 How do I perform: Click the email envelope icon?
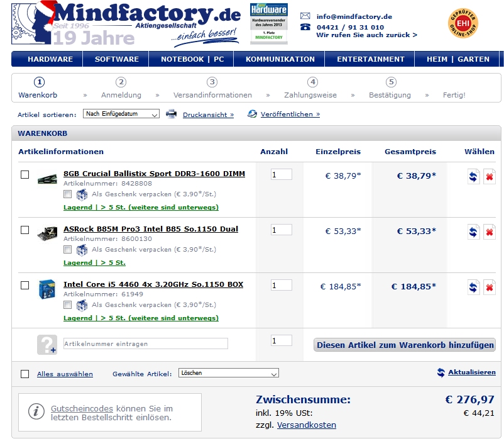click(305, 16)
